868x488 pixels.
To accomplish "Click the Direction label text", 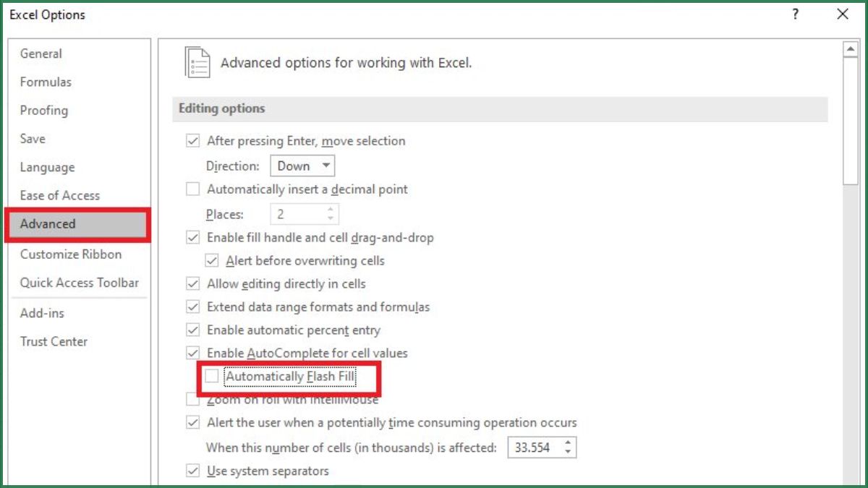I will pyautogui.click(x=233, y=166).
